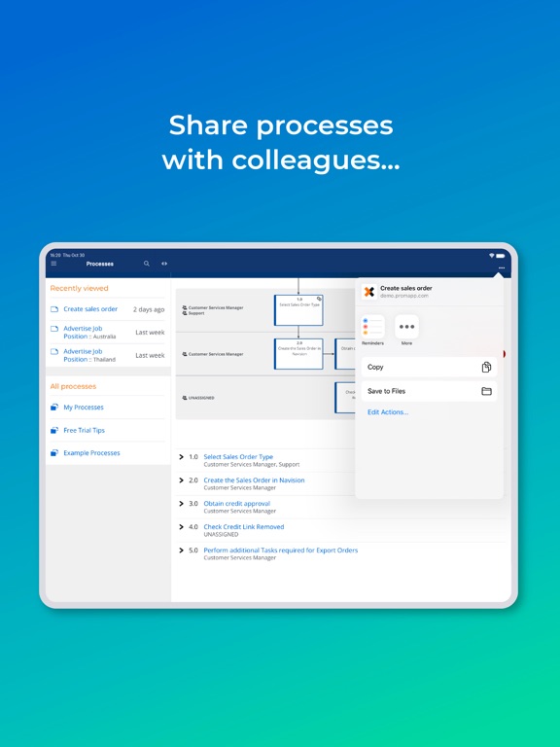Click the '2 days ago' timestamp
Image resolution: width=560 pixels, height=747 pixels.
[x=149, y=309]
